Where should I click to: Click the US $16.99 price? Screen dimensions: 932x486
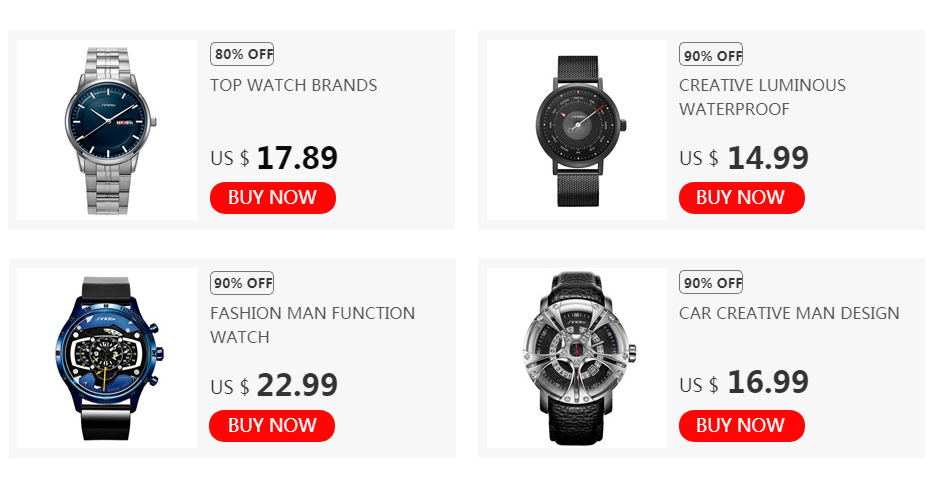pos(744,382)
